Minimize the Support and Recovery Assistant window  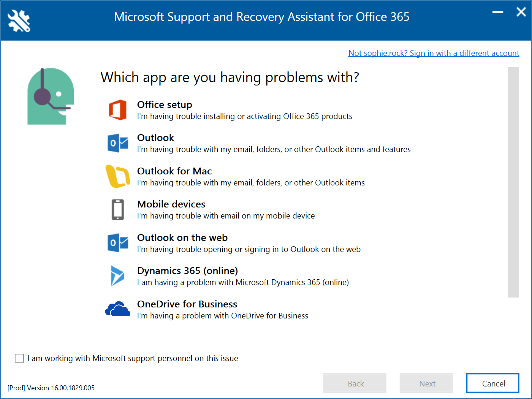(497, 12)
